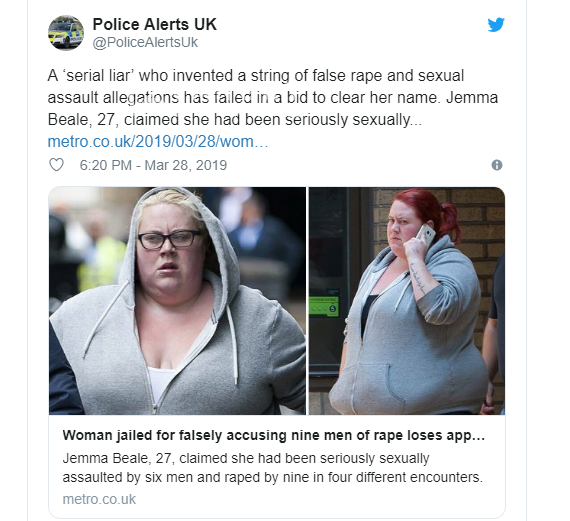Click the Twitter bird logo
Image resolution: width=570 pixels, height=521 pixels.
[496, 25]
